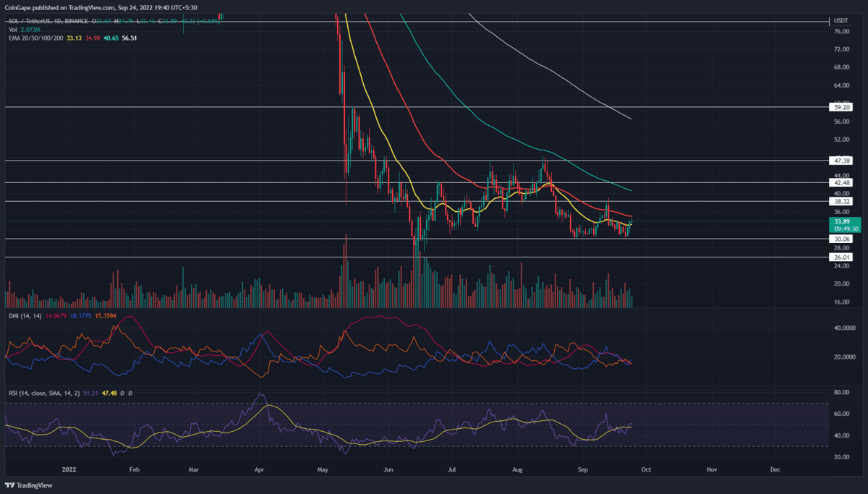Click the 68.00 price axis tick
Viewport: 868px width, 494px height.
point(841,68)
